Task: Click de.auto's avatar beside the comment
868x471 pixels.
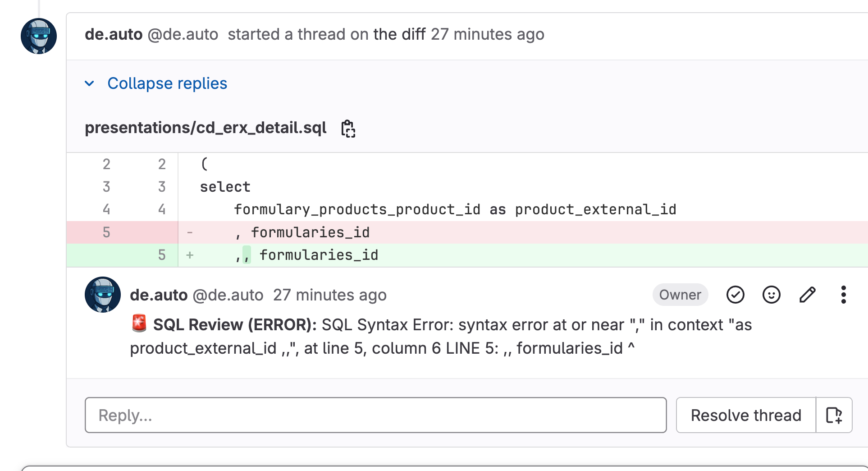Action: [x=103, y=295]
